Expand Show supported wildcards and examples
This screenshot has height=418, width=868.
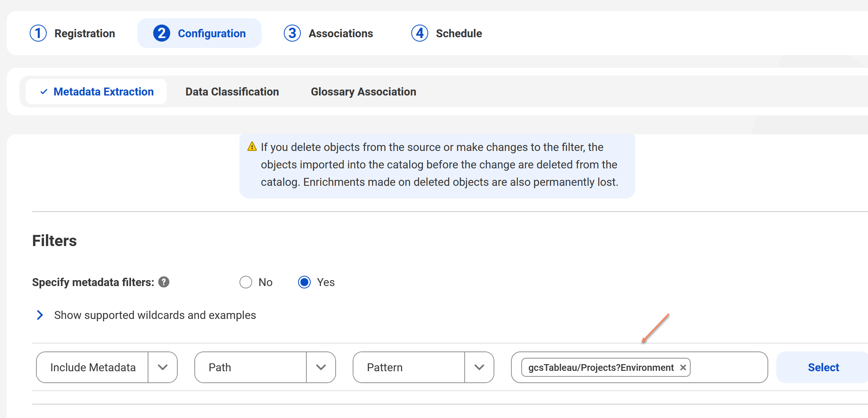40,315
